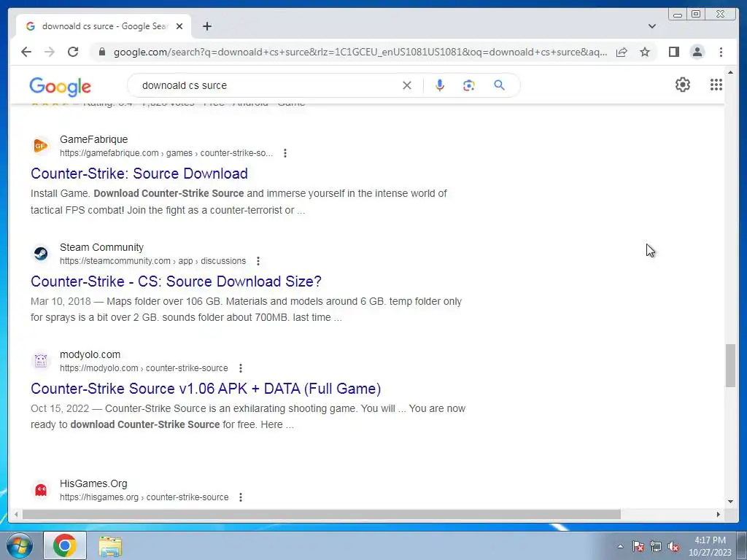The image size is (747, 560).
Task: Click the Google logo
Action: [x=60, y=86]
